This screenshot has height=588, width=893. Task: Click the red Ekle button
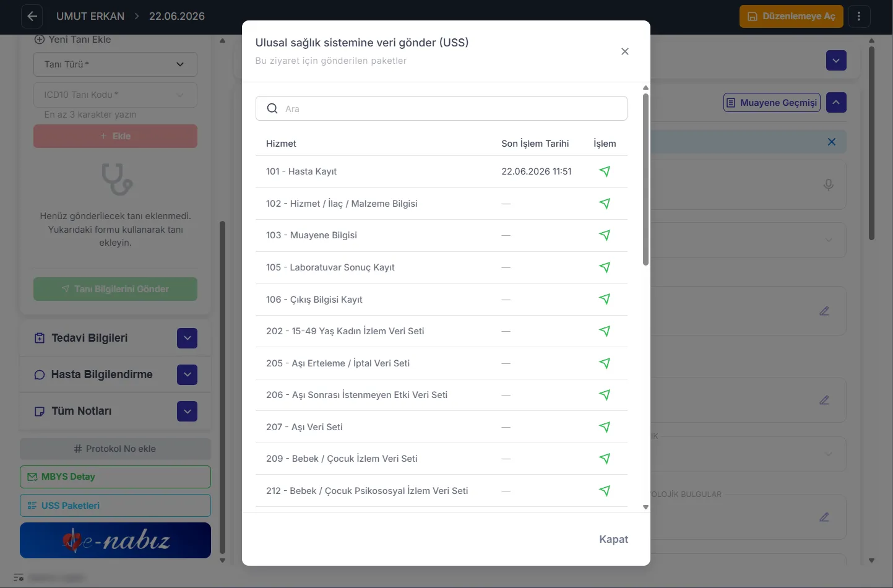point(115,136)
